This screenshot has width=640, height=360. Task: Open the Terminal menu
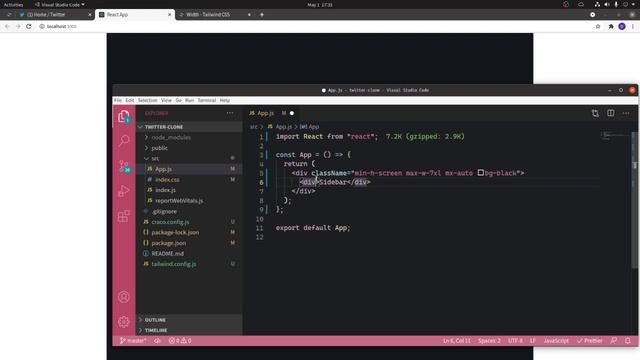(x=207, y=100)
